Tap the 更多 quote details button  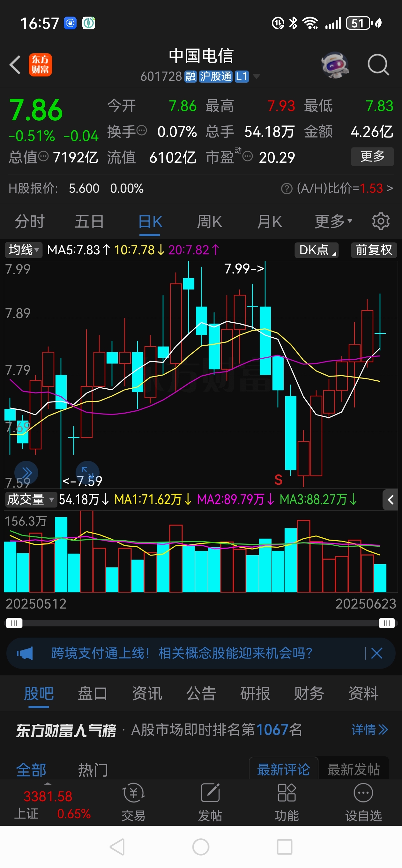click(x=372, y=156)
